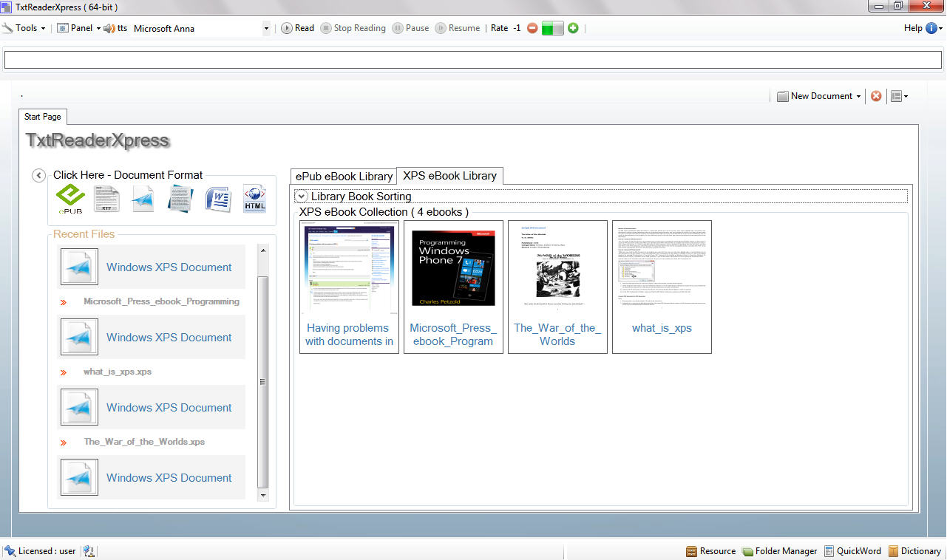The image size is (947, 560).
Task: Open what_is_xps.xps recent file link
Action: [x=118, y=372]
